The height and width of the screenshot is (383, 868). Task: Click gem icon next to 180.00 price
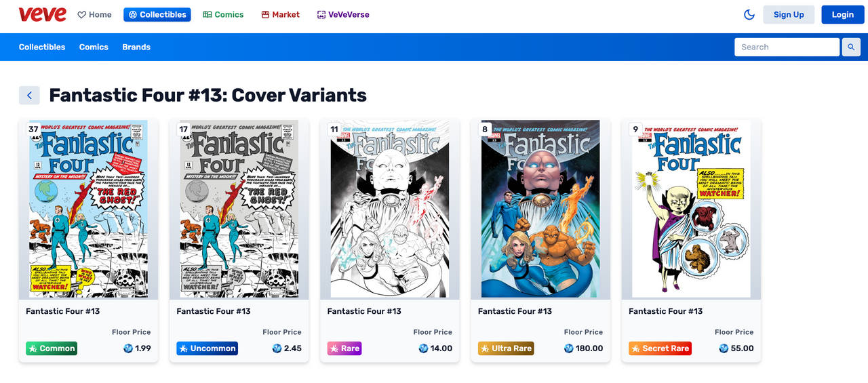click(x=569, y=348)
